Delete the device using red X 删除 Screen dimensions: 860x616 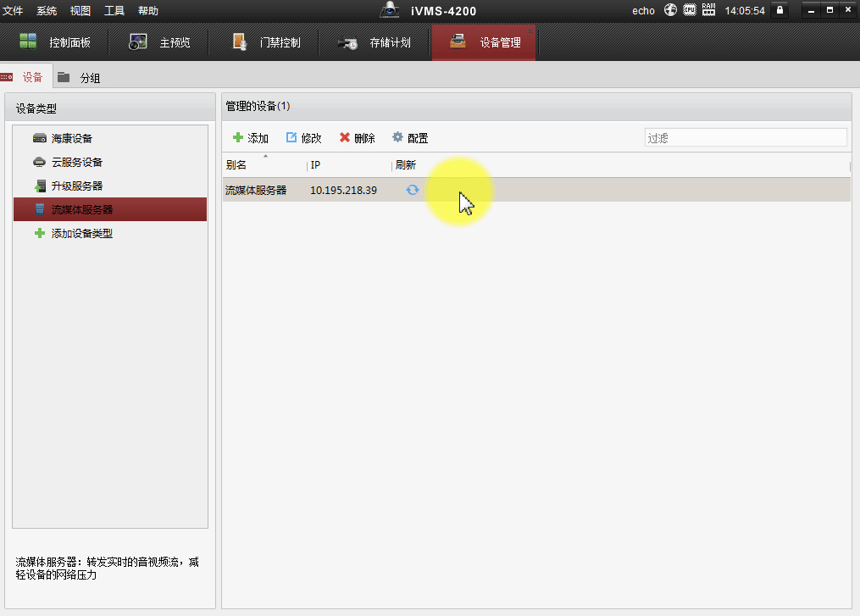[357, 138]
